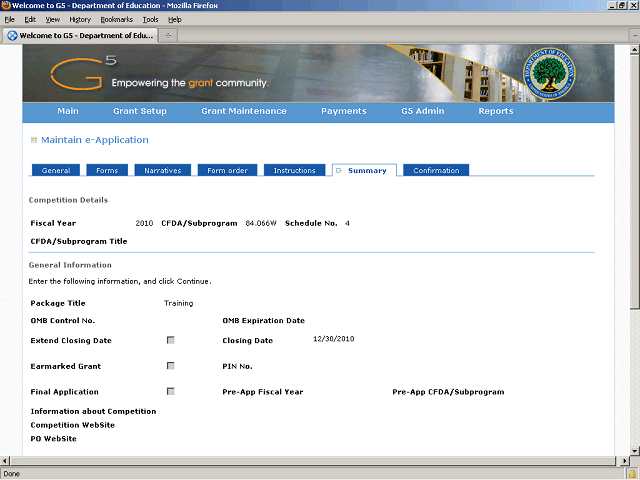Switch to the Form order tab
This screenshot has height=480, width=640.
pos(227,170)
